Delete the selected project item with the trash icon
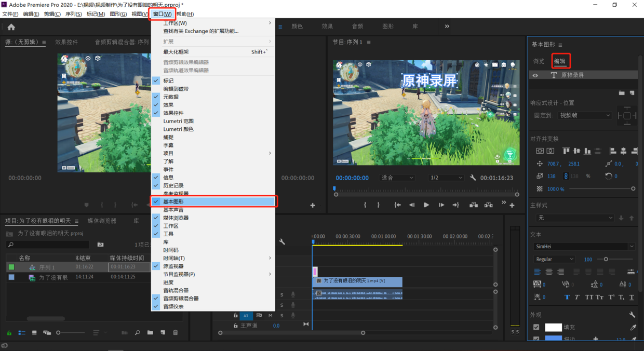 click(175, 333)
